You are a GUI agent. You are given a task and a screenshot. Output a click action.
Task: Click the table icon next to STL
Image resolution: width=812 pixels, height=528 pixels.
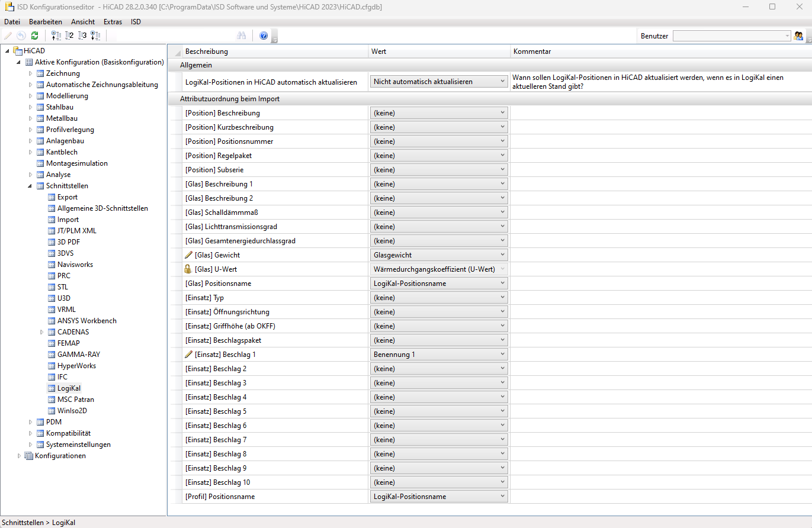pyautogui.click(x=52, y=287)
